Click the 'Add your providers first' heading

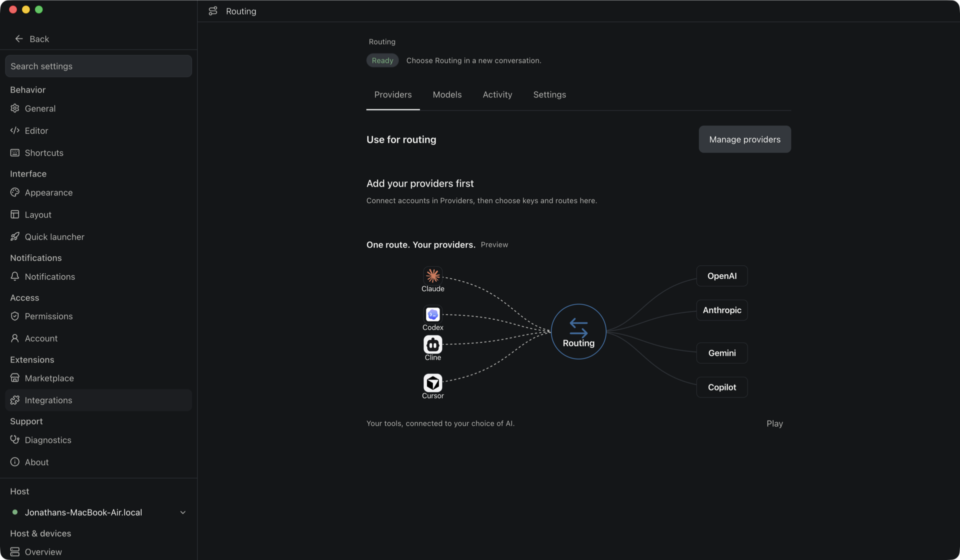point(420,183)
